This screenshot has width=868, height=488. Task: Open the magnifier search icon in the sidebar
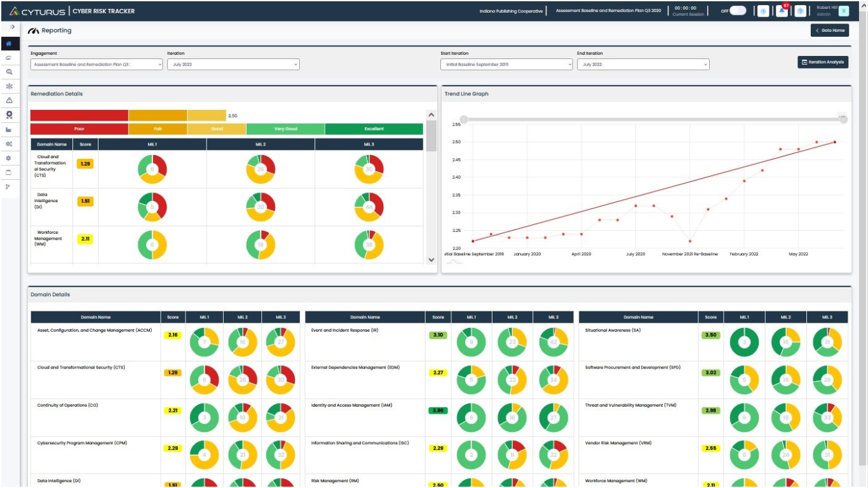(x=9, y=72)
